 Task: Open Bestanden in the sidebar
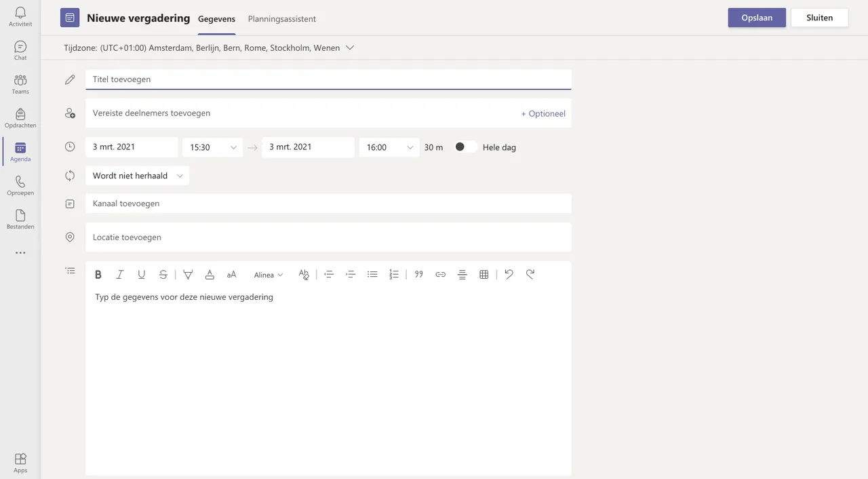click(x=20, y=220)
